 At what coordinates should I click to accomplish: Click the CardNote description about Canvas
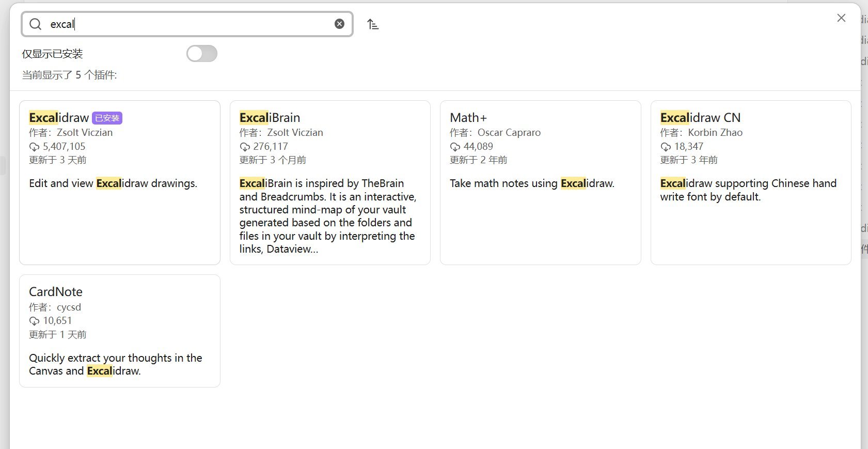[116, 364]
